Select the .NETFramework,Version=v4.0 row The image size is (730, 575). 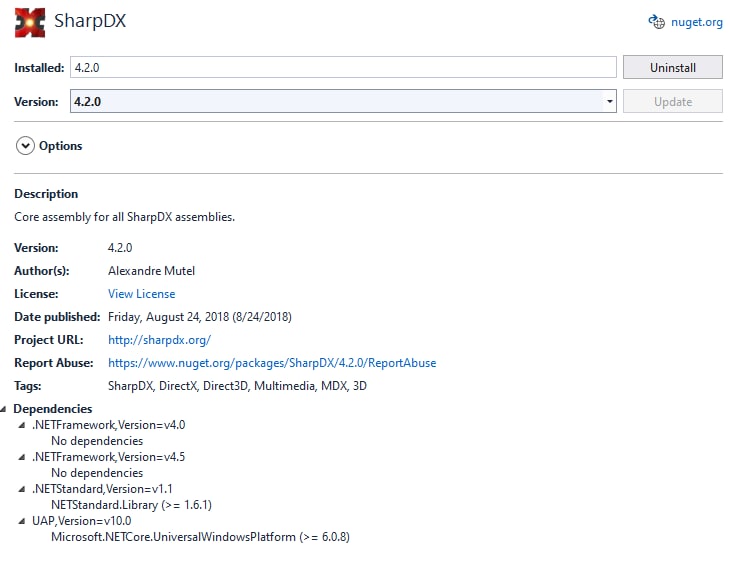point(108,425)
